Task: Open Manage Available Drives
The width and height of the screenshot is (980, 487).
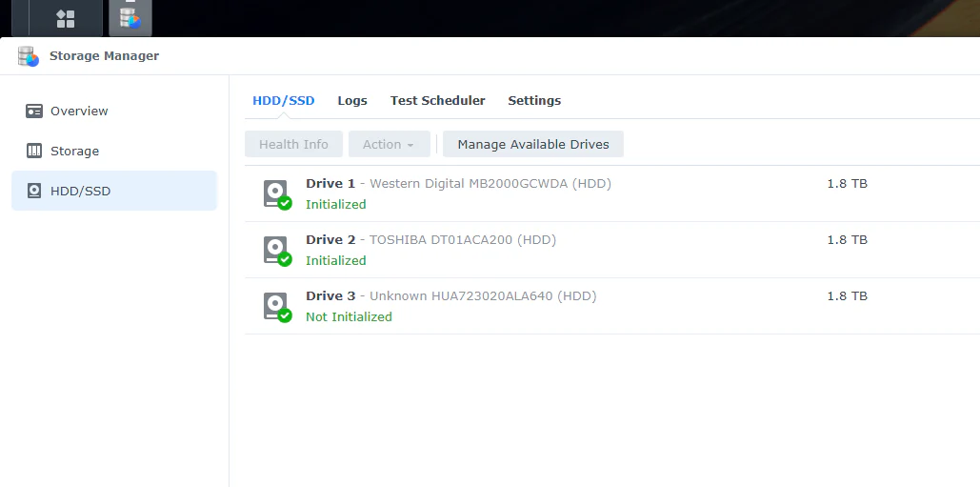Action: coord(533,144)
